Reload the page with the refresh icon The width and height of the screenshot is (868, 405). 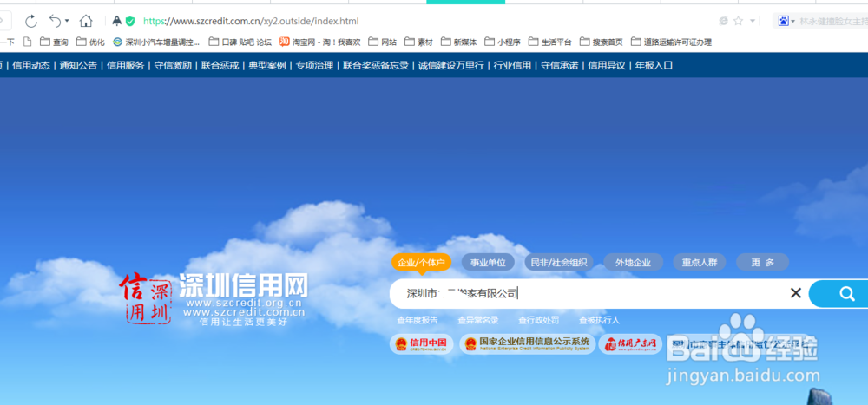click(31, 21)
